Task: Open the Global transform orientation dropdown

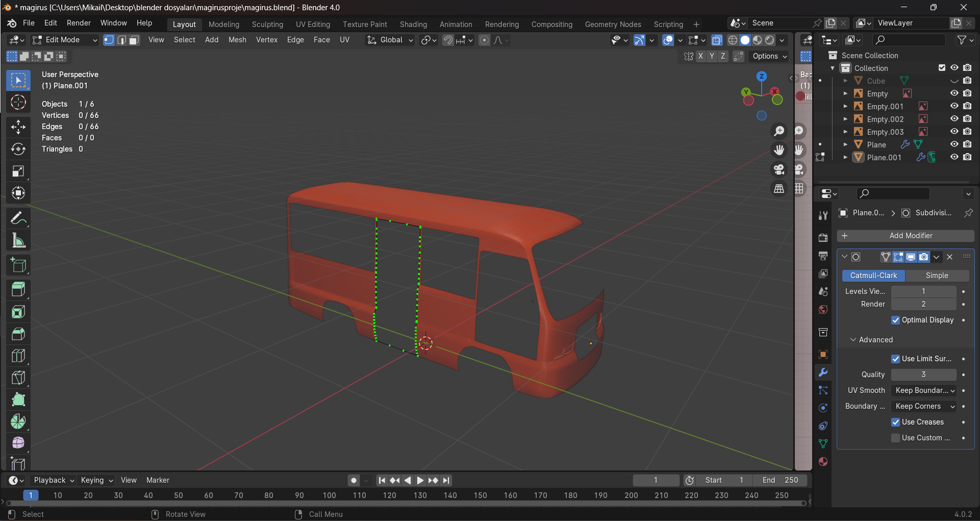Action: pyautogui.click(x=390, y=40)
